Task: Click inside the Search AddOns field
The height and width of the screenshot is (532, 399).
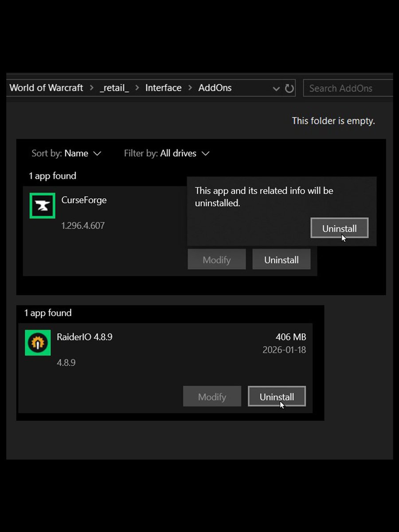Action: coord(348,88)
